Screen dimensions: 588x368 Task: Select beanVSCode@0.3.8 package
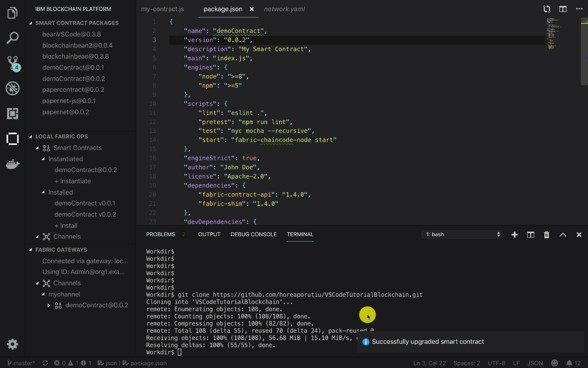tap(71, 34)
